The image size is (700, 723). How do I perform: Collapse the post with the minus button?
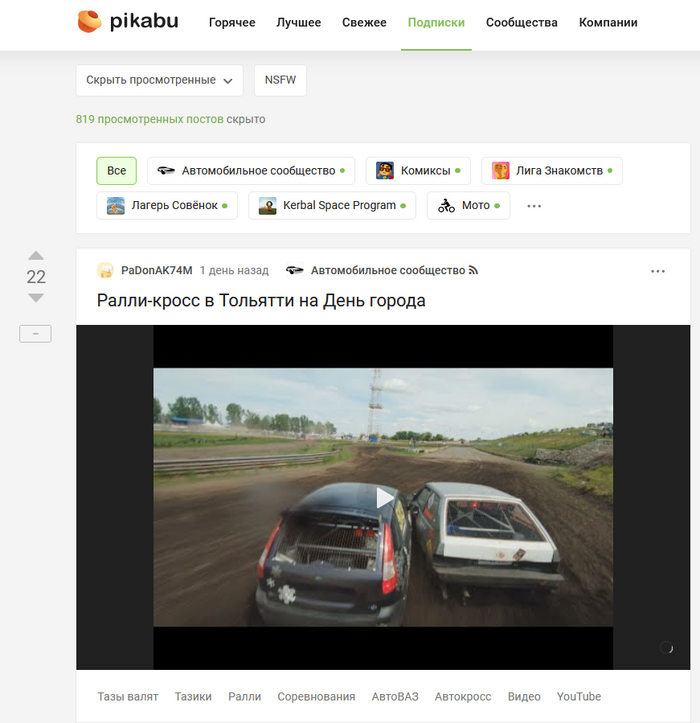pyautogui.click(x=35, y=334)
